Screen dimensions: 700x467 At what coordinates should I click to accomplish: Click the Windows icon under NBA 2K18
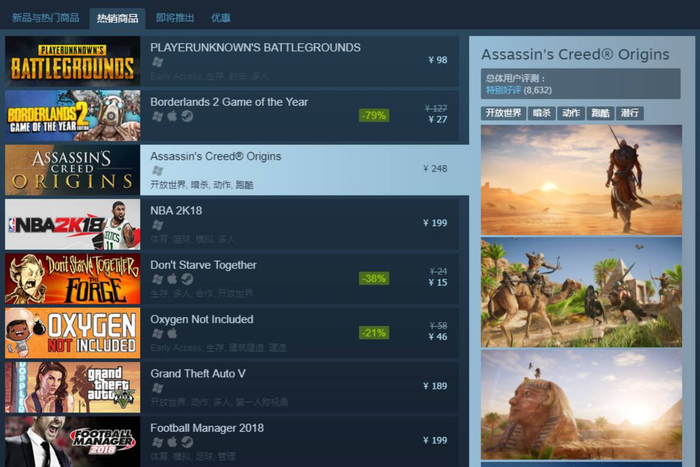(157, 225)
